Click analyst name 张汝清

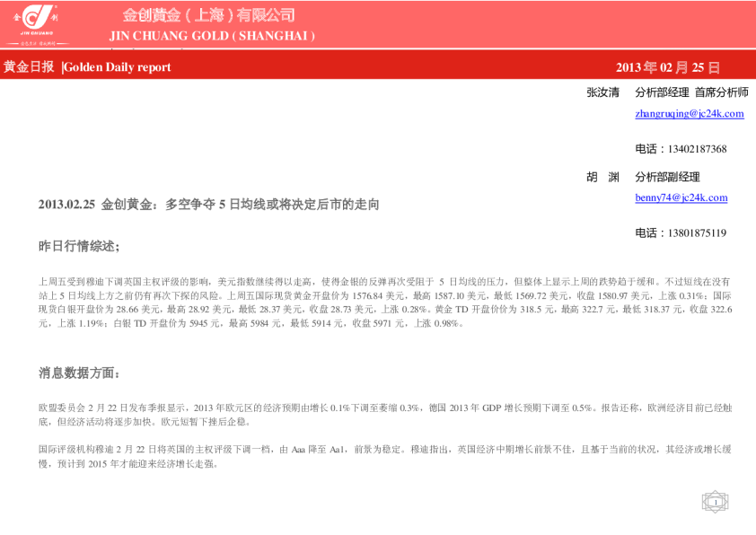[x=602, y=92]
